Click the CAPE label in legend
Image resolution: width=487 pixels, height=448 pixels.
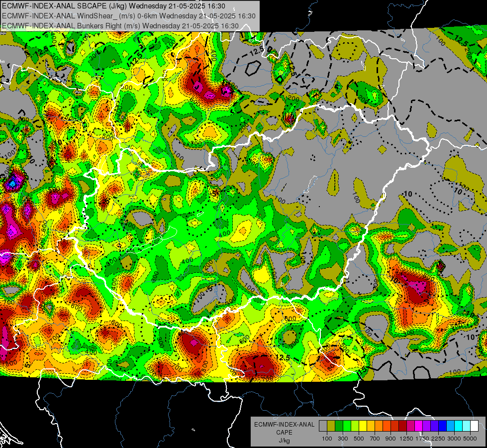[x=284, y=433]
